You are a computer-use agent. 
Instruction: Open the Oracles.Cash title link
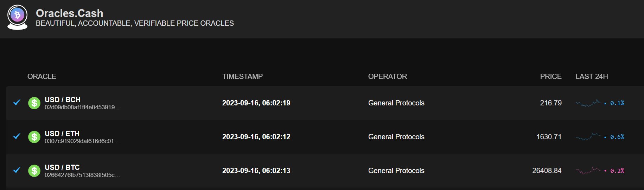click(70, 13)
